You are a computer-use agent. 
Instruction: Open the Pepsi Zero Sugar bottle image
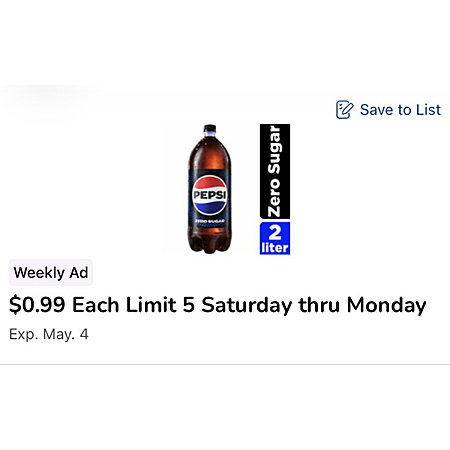tap(209, 189)
